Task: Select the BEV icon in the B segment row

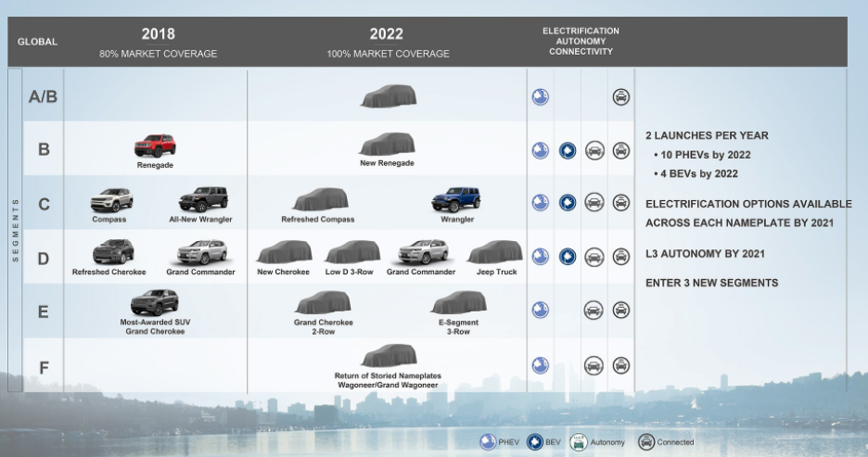Action: (568, 150)
